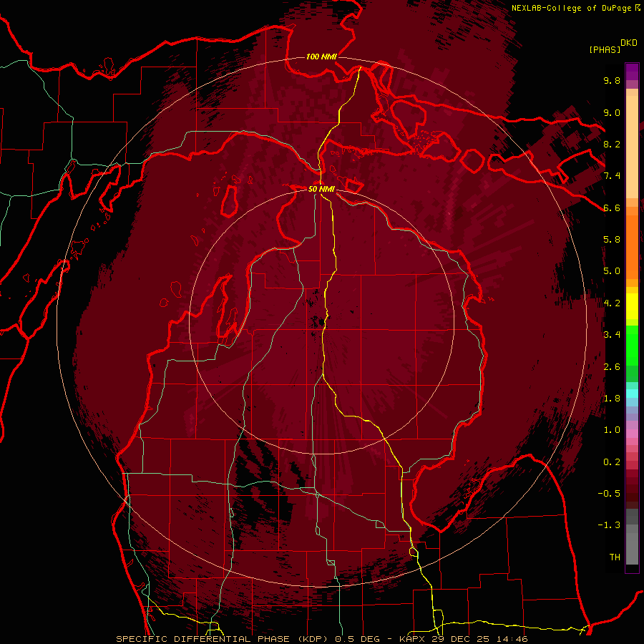Click the SPECIFIC DIFFERENTIAL PHASE (KDP) caption
This screenshot has width=644, height=644.
coord(223,639)
